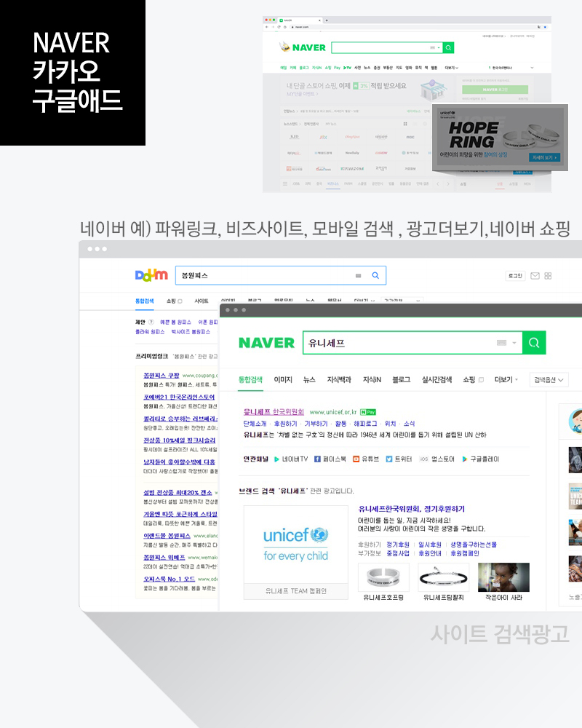Open the Naver 뉴스 tab
Screen dimensions: 582x728
click(309, 379)
